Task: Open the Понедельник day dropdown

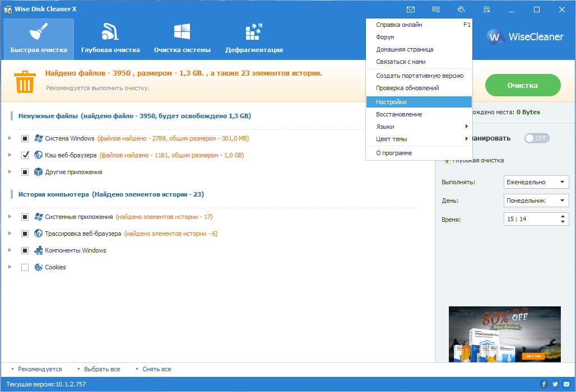Action: click(x=536, y=200)
